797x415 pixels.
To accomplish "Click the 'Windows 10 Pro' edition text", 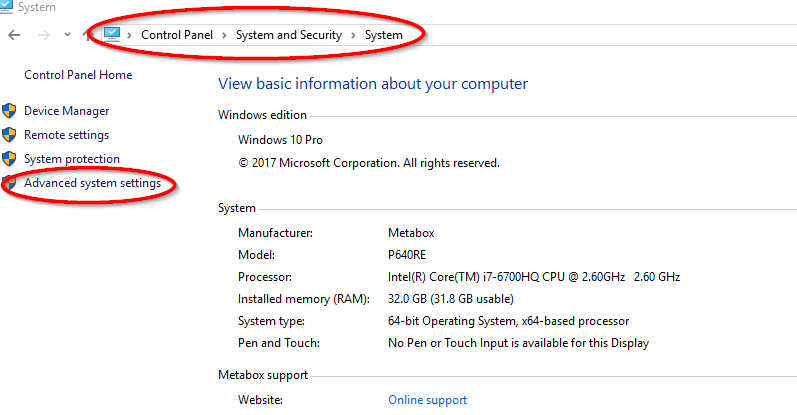I will [x=281, y=140].
